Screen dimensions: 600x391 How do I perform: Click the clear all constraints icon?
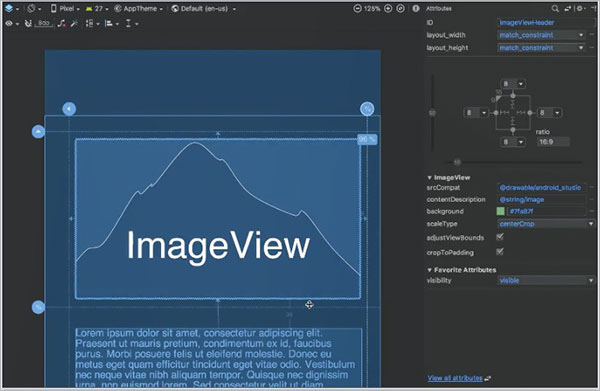(x=61, y=24)
